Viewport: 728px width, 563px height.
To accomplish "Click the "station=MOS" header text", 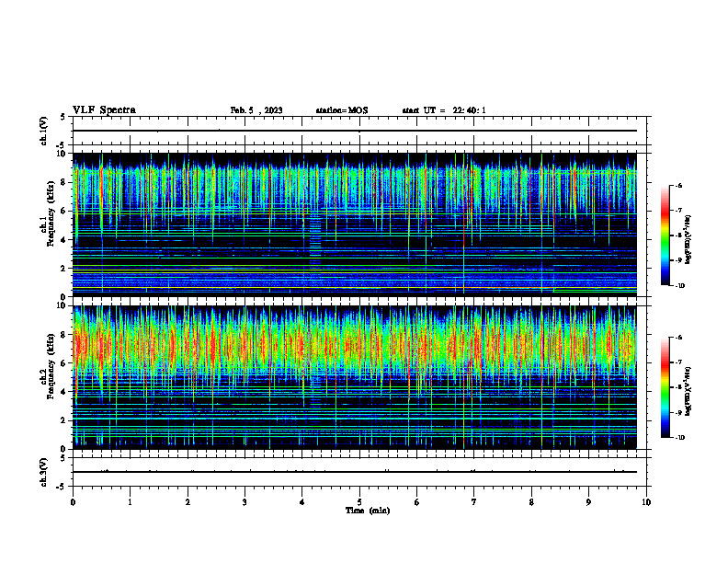I will pyautogui.click(x=342, y=110).
